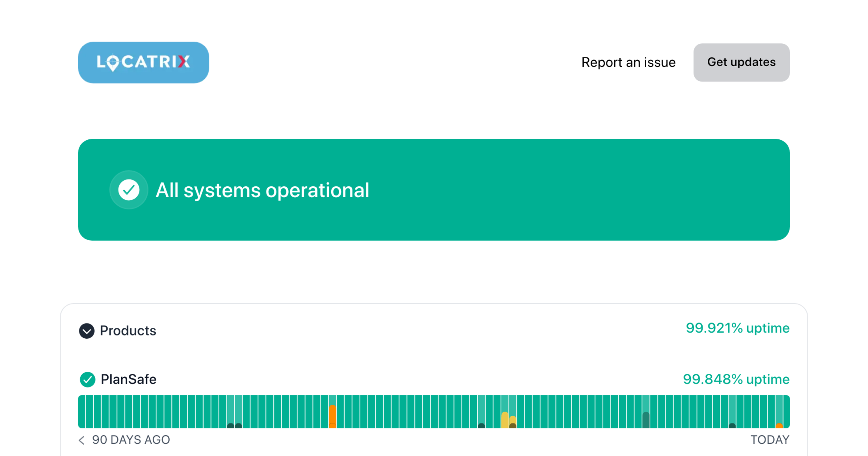Go to earlier days with the left arrow
868x456 pixels.
[x=82, y=440]
